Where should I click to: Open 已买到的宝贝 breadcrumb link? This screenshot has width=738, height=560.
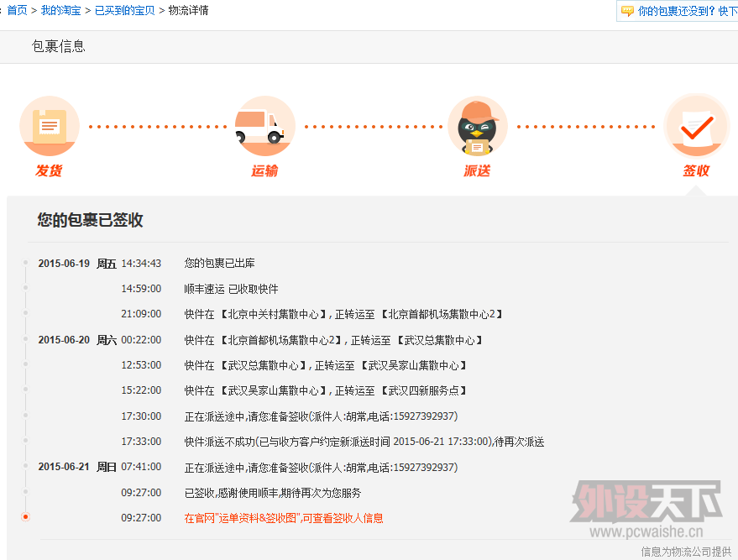click(x=124, y=11)
